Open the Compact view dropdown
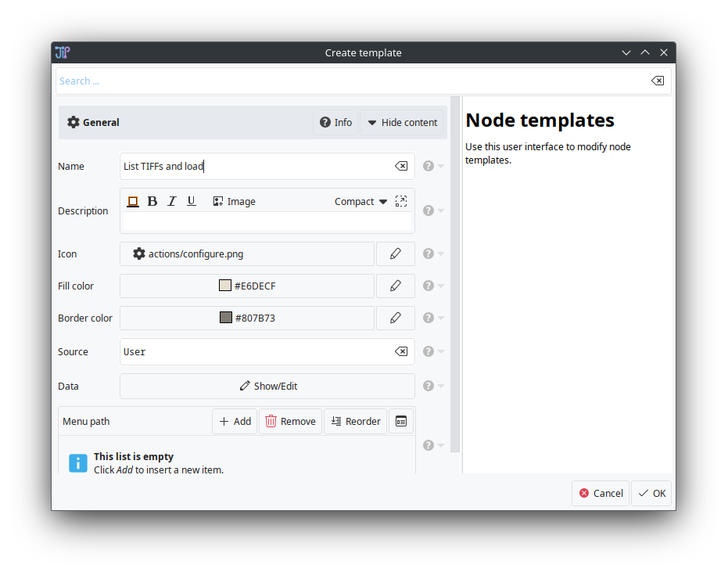Screen dimensions: 728x572 tap(360, 201)
